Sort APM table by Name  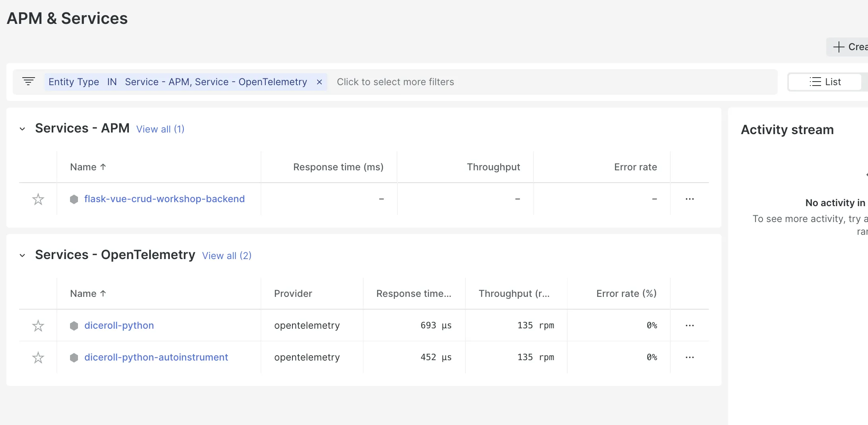[88, 167]
